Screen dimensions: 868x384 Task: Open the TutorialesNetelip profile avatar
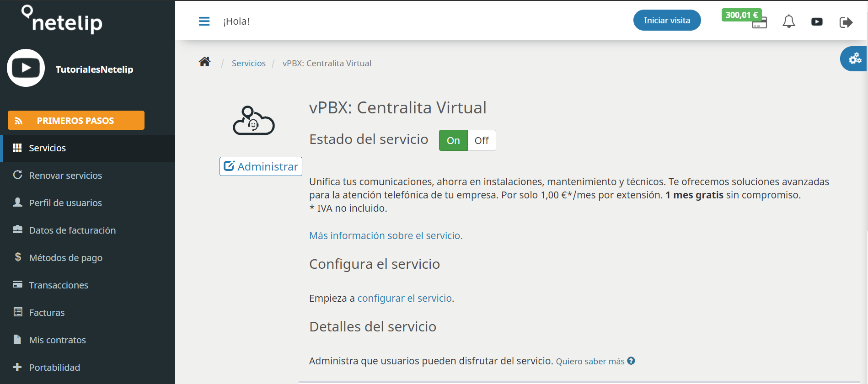point(26,68)
